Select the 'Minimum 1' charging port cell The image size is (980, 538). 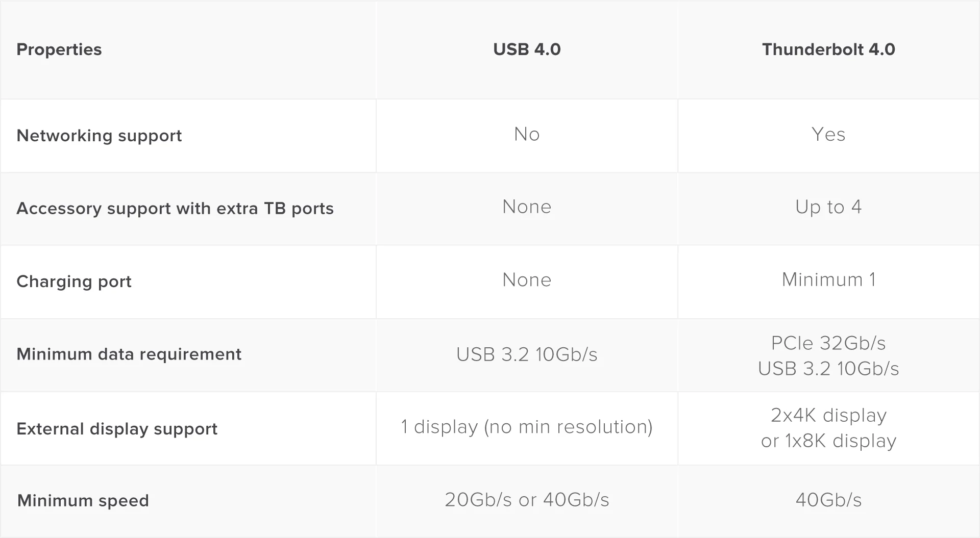click(828, 280)
